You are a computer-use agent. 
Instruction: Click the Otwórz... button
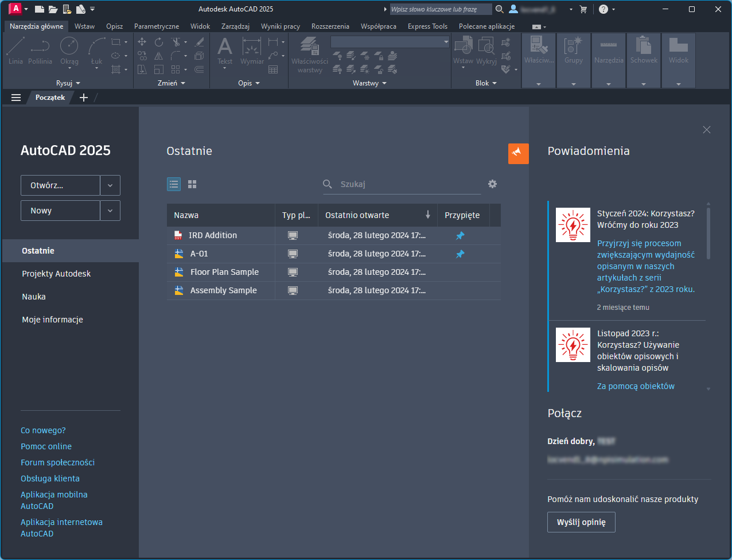coord(60,185)
